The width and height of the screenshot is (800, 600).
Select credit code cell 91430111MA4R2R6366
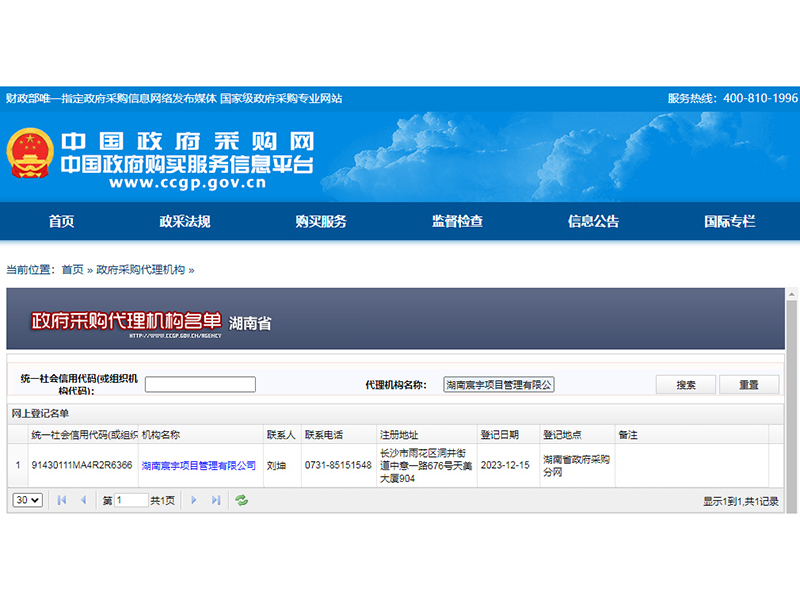[82, 465]
